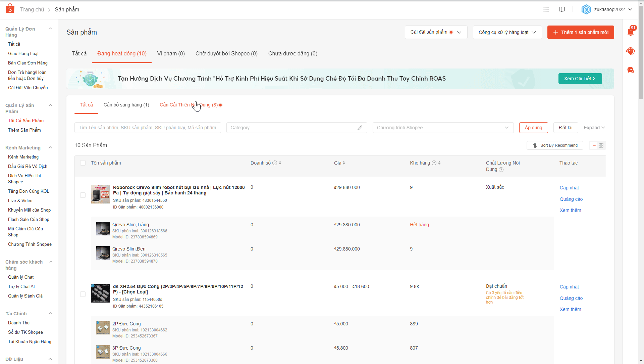Click the product search input field
The width and height of the screenshot is (644, 364).
pyautogui.click(x=148, y=128)
